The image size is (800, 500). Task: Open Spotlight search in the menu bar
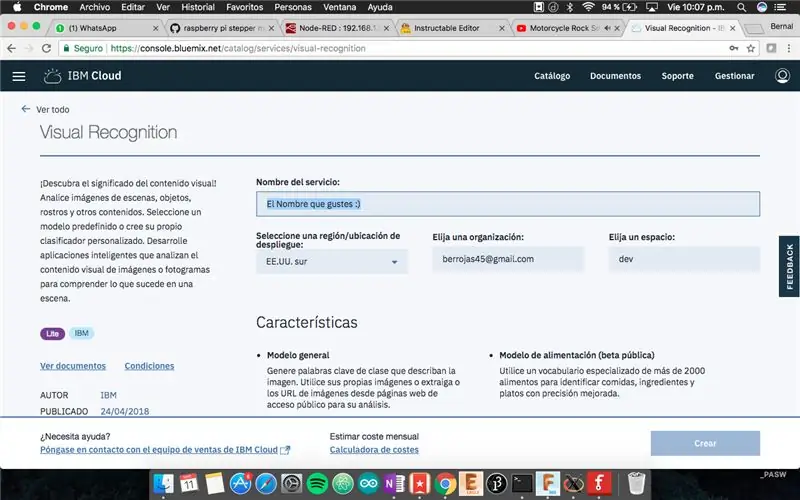click(741, 7)
